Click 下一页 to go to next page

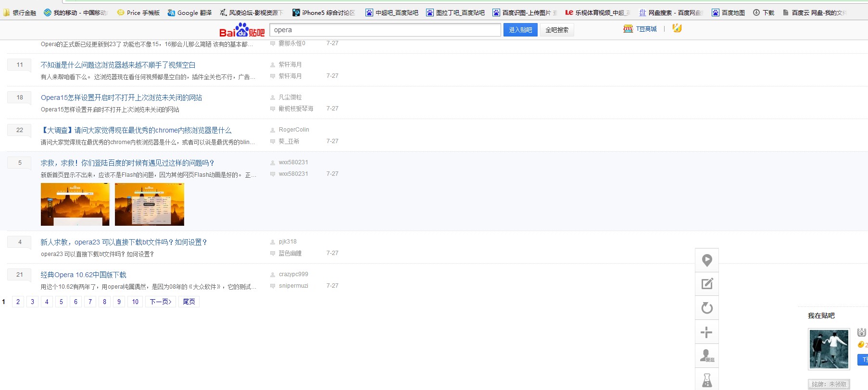point(161,302)
